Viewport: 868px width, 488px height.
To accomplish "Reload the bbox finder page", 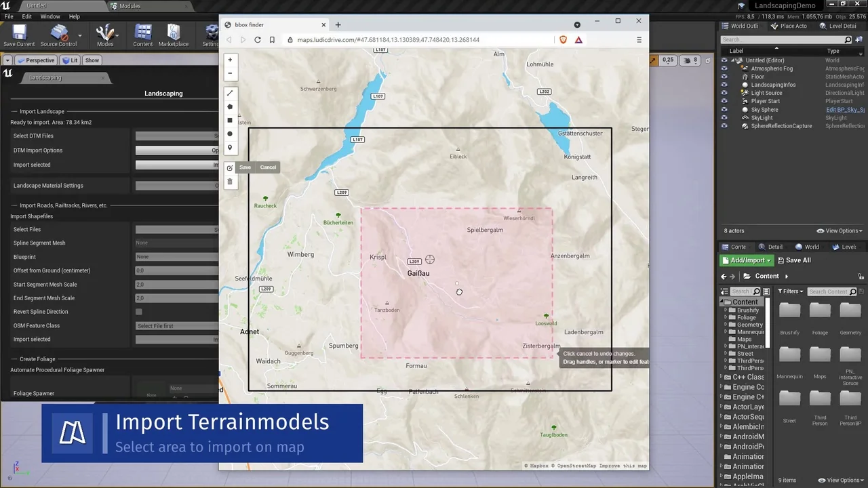I will [258, 40].
